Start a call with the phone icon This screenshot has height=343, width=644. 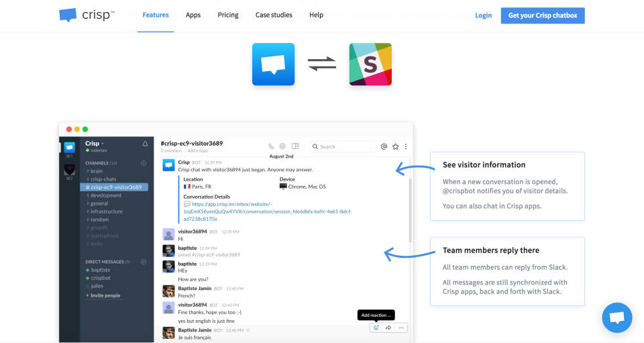coord(272,146)
